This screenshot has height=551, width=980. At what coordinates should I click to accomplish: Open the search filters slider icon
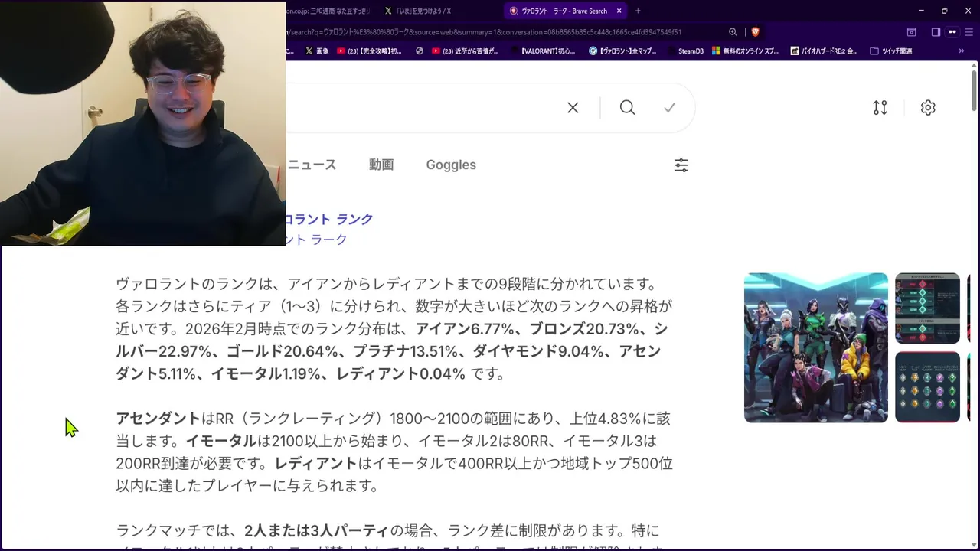pyautogui.click(x=681, y=165)
